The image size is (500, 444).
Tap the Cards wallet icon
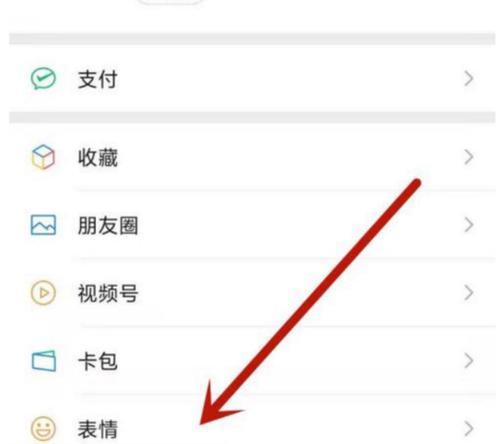[x=44, y=361]
